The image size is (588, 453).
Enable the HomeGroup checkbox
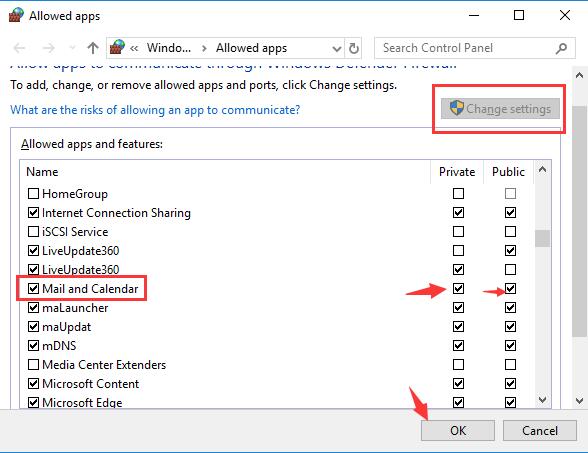(x=33, y=194)
